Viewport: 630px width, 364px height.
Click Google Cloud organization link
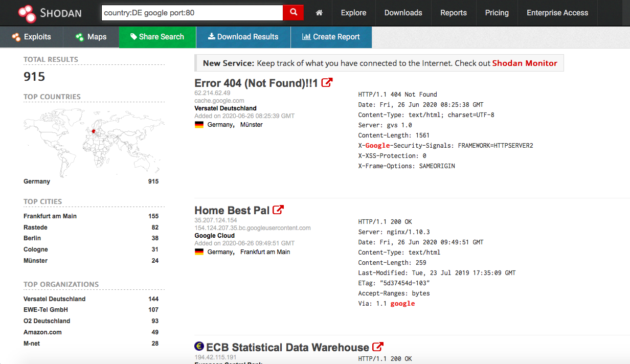point(215,236)
